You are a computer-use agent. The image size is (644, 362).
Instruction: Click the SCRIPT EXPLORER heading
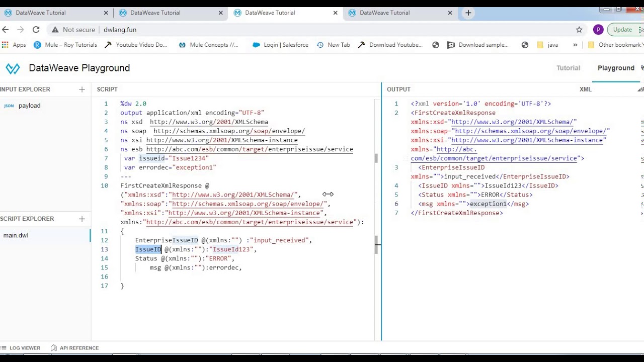click(27, 219)
